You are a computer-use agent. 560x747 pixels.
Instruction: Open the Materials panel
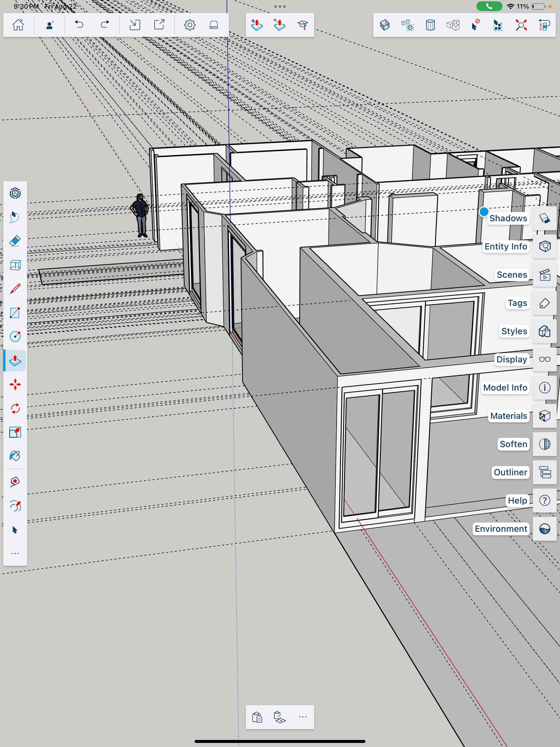pyautogui.click(x=545, y=416)
